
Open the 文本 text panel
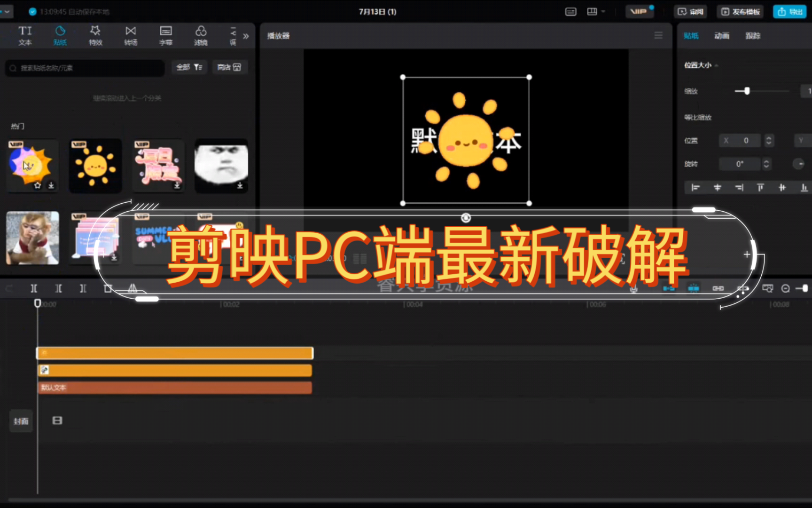click(25, 36)
